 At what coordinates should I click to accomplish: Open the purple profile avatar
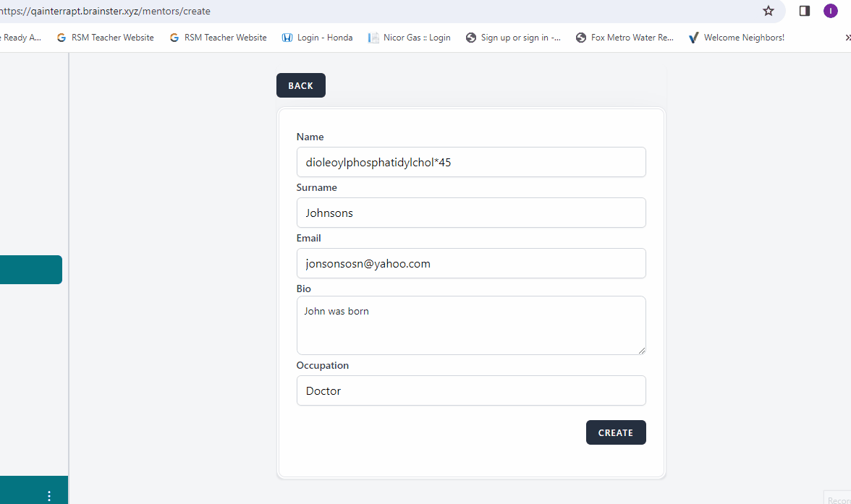click(x=830, y=11)
